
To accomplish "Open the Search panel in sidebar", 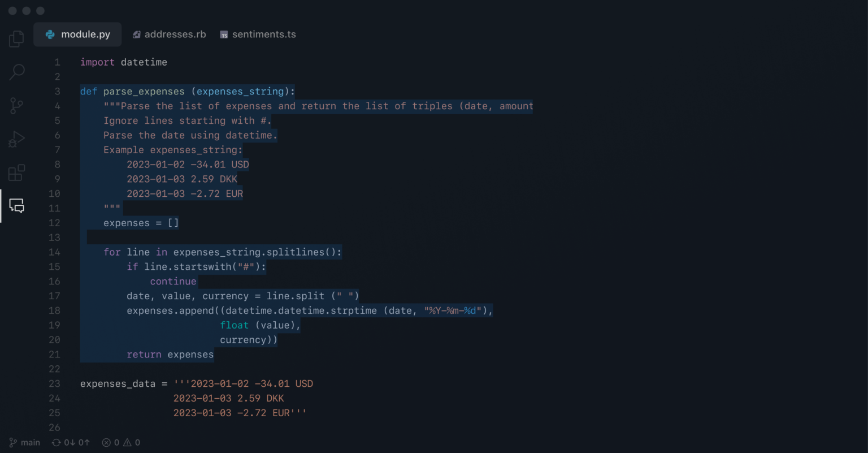I will click(x=17, y=72).
